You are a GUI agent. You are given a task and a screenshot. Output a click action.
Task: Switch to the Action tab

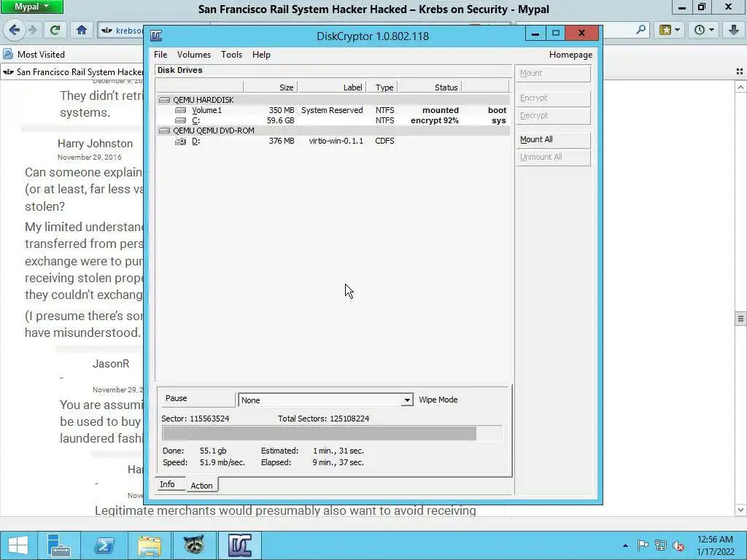click(x=201, y=485)
